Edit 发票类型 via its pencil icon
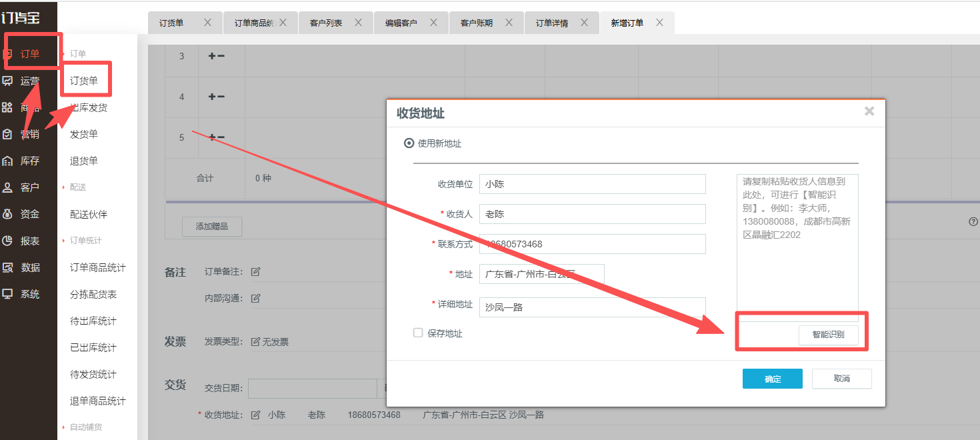 pyautogui.click(x=255, y=342)
